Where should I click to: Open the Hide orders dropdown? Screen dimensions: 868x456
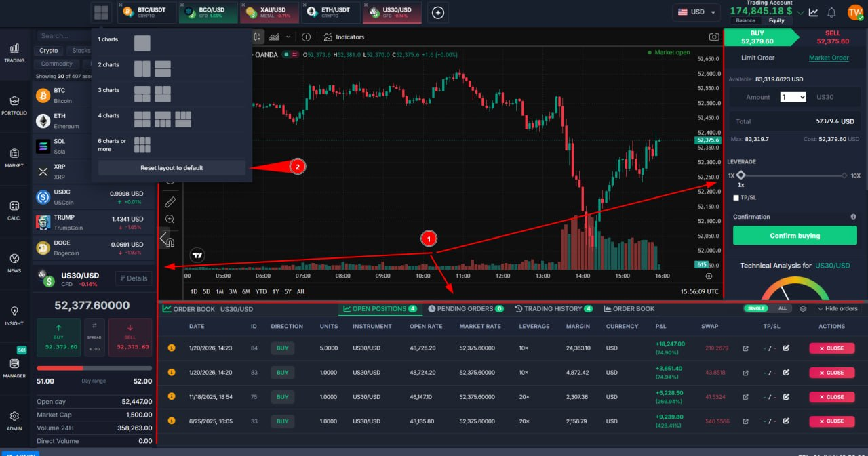[839, 308]
